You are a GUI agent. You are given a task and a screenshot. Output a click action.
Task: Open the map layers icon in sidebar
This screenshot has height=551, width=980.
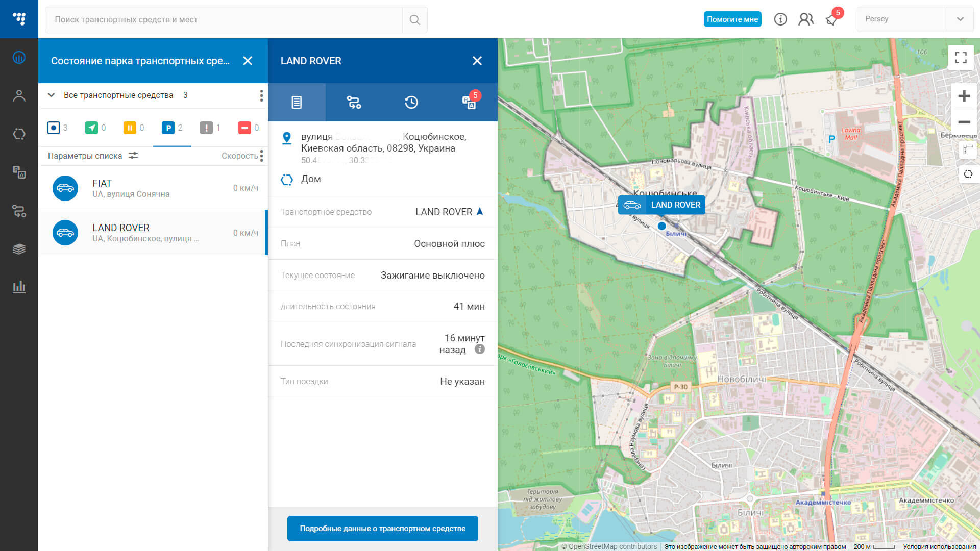click(19, 249)
